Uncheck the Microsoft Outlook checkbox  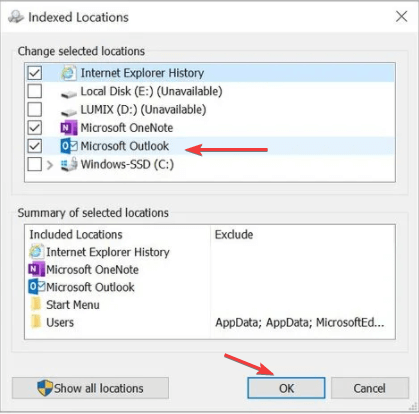34,146
